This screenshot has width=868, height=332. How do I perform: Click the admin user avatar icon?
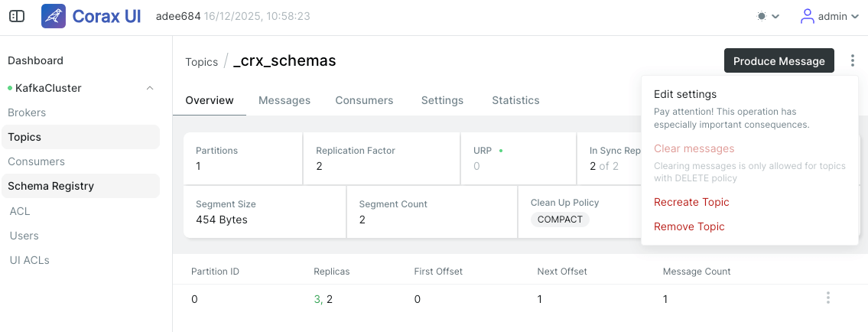coord(808,17)
